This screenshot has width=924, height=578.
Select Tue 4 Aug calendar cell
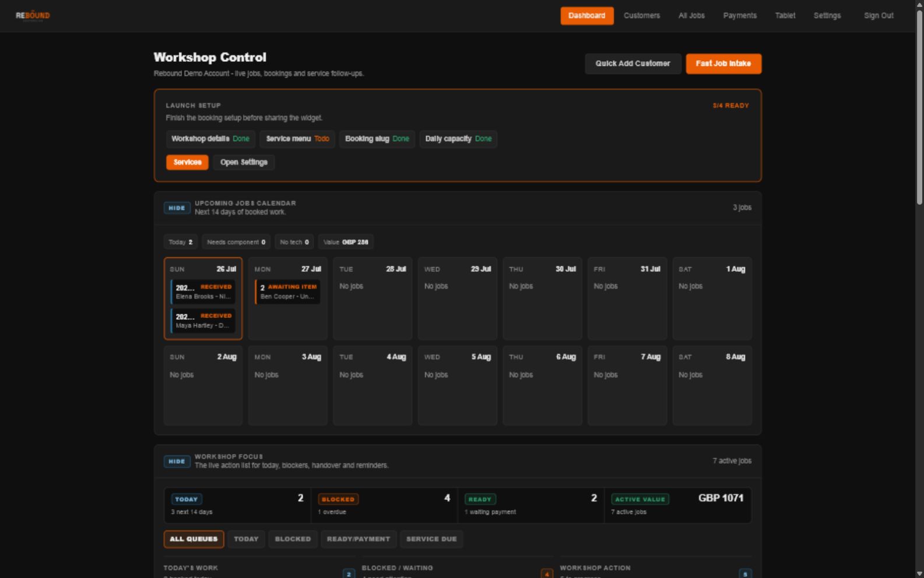pos(373,386)
